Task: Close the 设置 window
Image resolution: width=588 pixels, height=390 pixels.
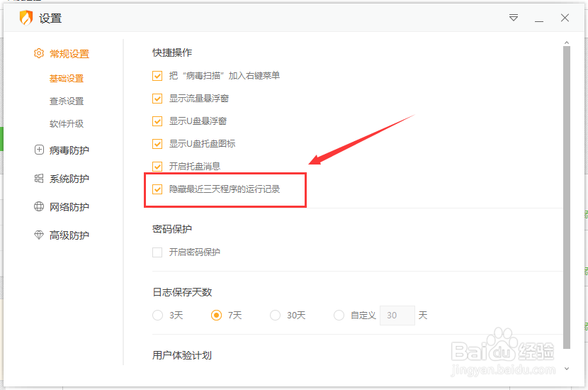Action: pyautogui.click(x=565, y=18)
